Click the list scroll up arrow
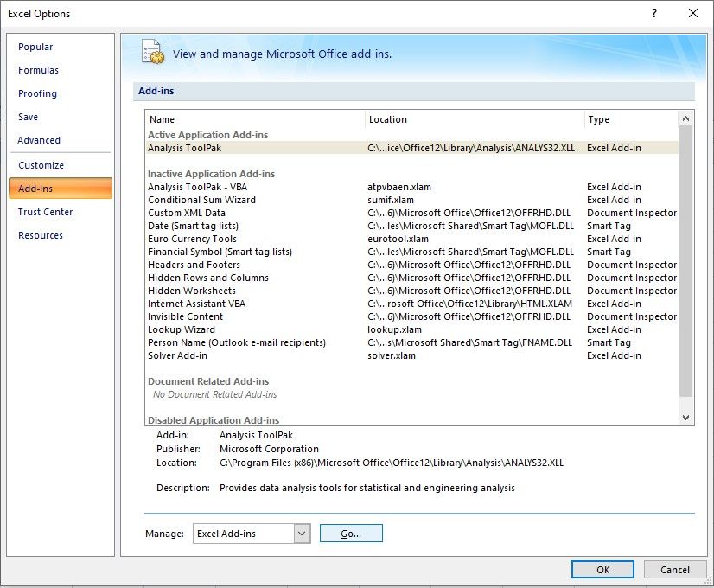The width and height of the screenshot is (714, 588). click(685, 118)
